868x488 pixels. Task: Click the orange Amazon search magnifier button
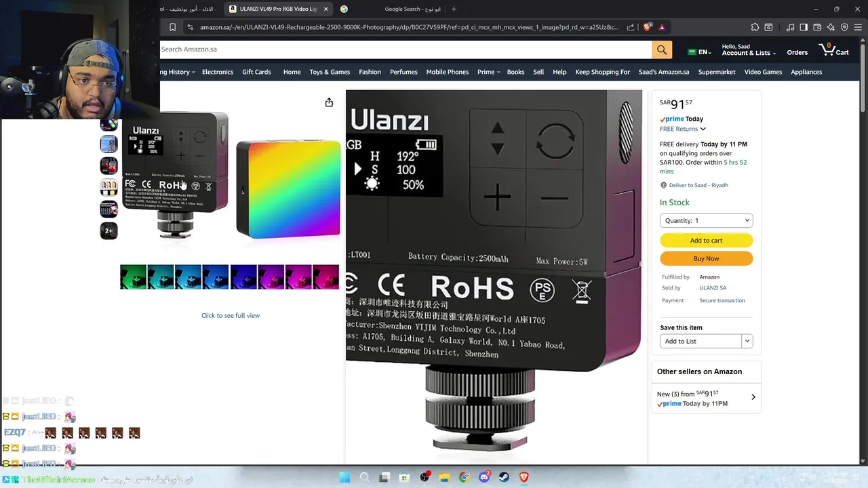(662, 49)
